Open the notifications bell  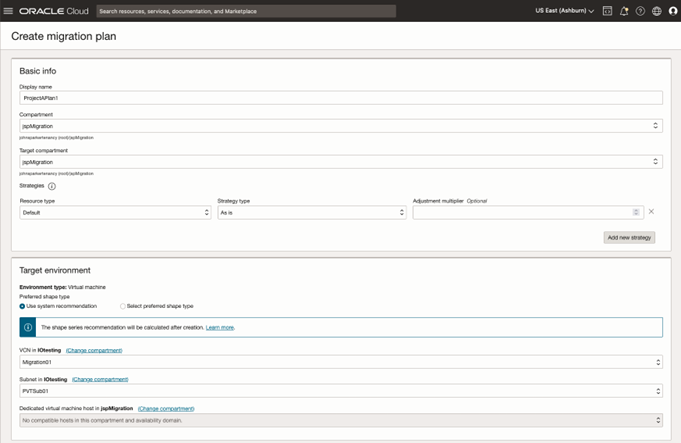pyautogui.click(x=624, y=11)
